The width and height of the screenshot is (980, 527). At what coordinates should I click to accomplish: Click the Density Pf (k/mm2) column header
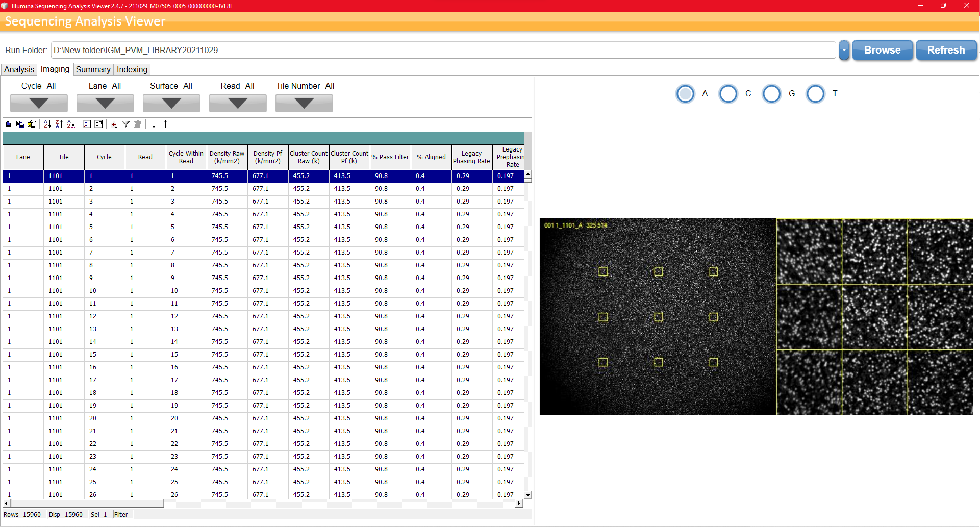tap(268, 157)
